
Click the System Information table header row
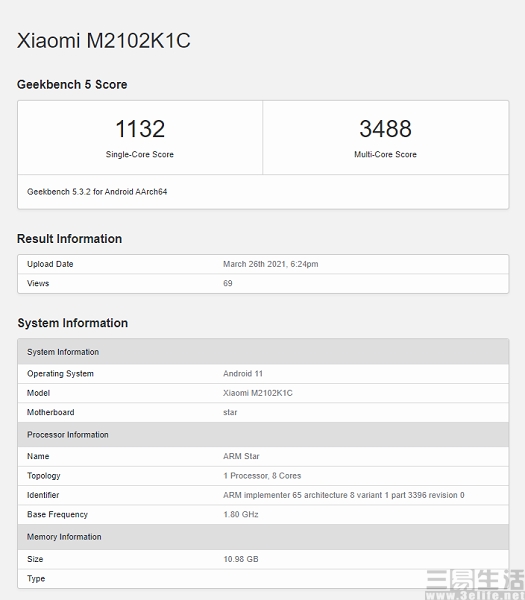point(263,352)
